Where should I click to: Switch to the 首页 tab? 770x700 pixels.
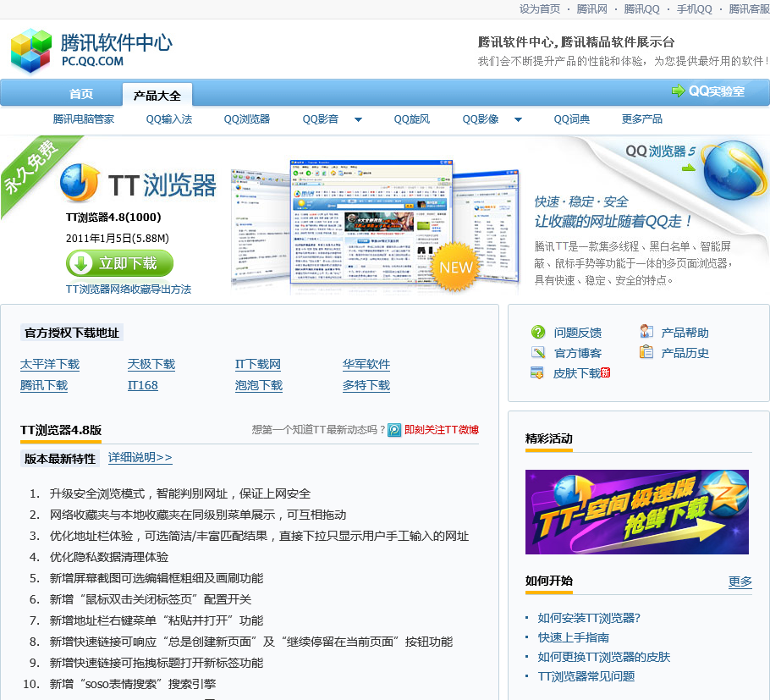tap(81, 94)
